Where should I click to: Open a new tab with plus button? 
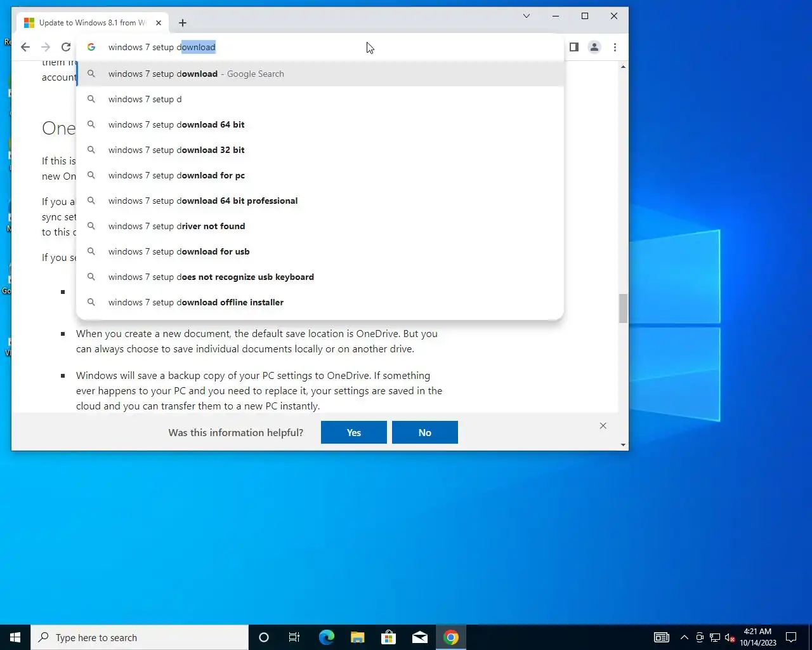[183, 23]
